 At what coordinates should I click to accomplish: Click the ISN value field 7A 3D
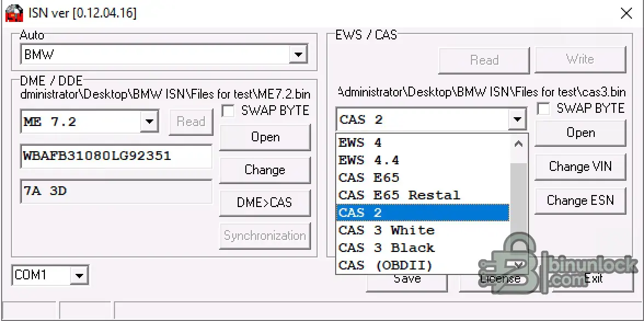(116, 191)
